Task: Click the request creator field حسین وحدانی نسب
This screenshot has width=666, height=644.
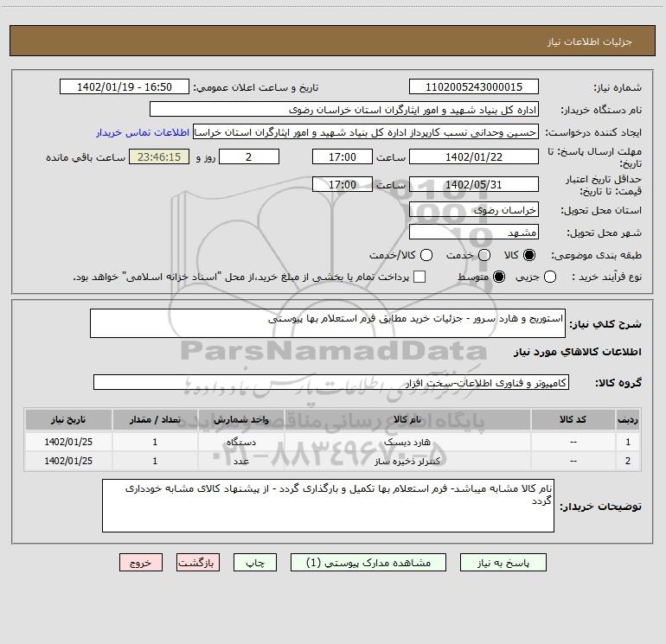Action: pos(366,131)
